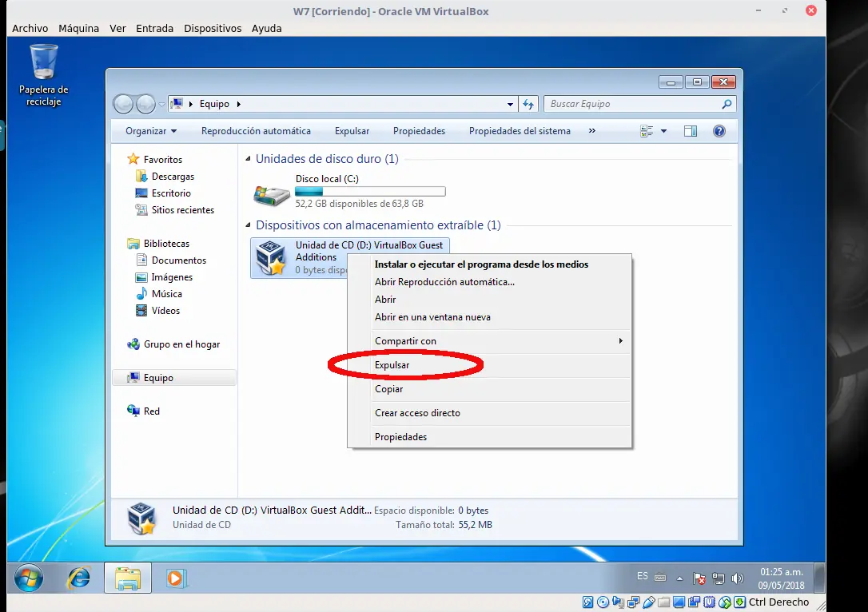Click Reproducción automática toolbar button
868x612 pixels.
256,131
